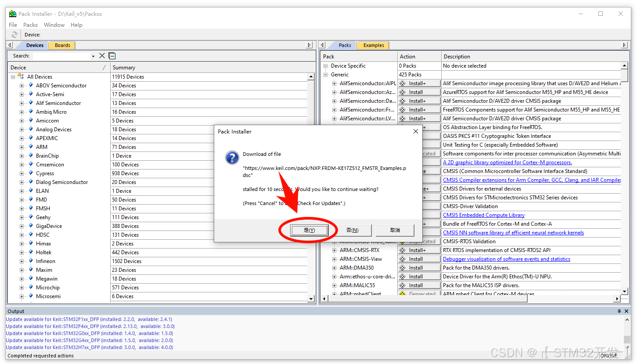This screenshot has height=364, width=637.
Task: Install the Arm::ethos-u-core-driver pack
Action: point(419,277)
